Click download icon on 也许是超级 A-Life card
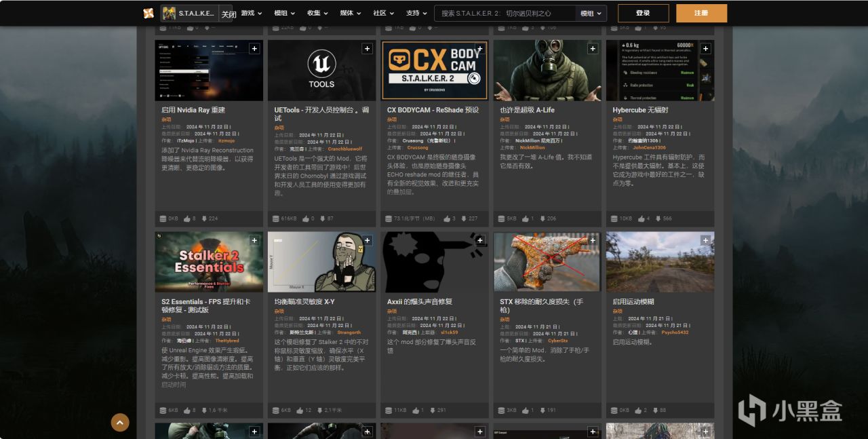This screenshot has width=868, height=439. click(541, 218)
